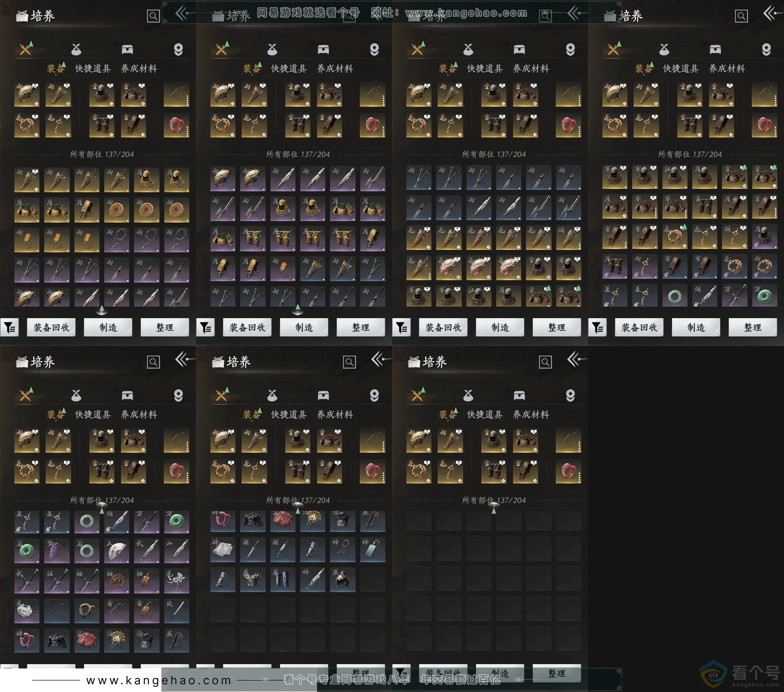Select the blue boots item in bottom-middle panel

point(282,580)
